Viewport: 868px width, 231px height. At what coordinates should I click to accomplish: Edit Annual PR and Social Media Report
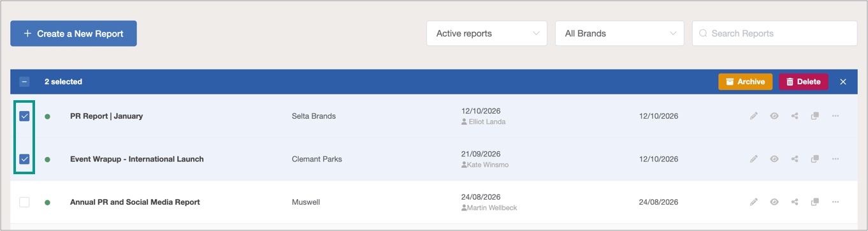[x=754, y=202]
